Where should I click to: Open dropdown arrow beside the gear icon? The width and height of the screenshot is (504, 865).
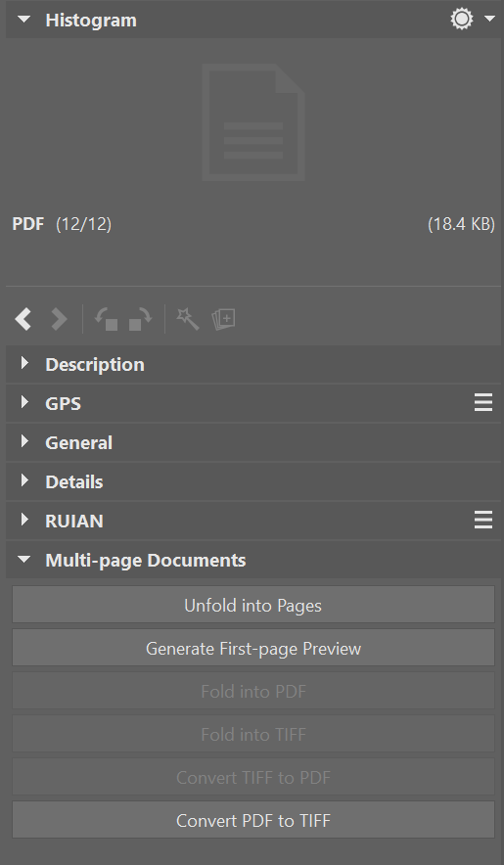(489, 19)
